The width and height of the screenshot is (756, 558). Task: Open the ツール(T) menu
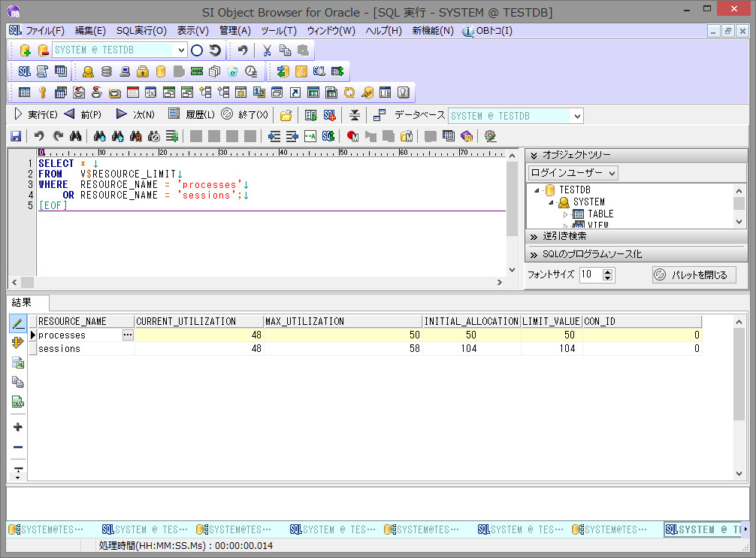click(279, 31)
